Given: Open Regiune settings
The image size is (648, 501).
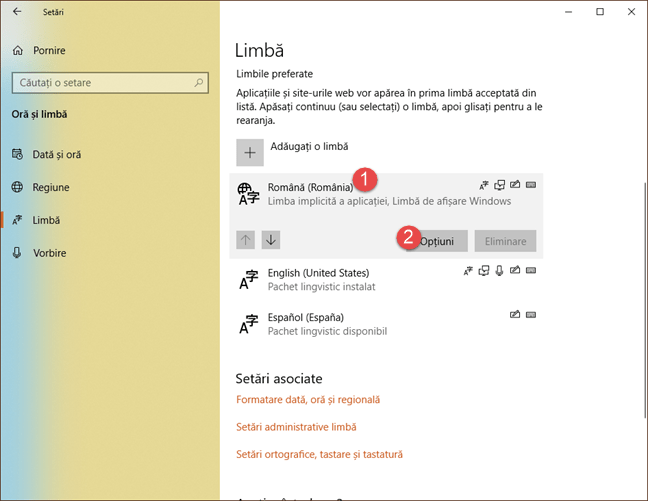Looking at the screenshot, I should (x=51, y=187).
